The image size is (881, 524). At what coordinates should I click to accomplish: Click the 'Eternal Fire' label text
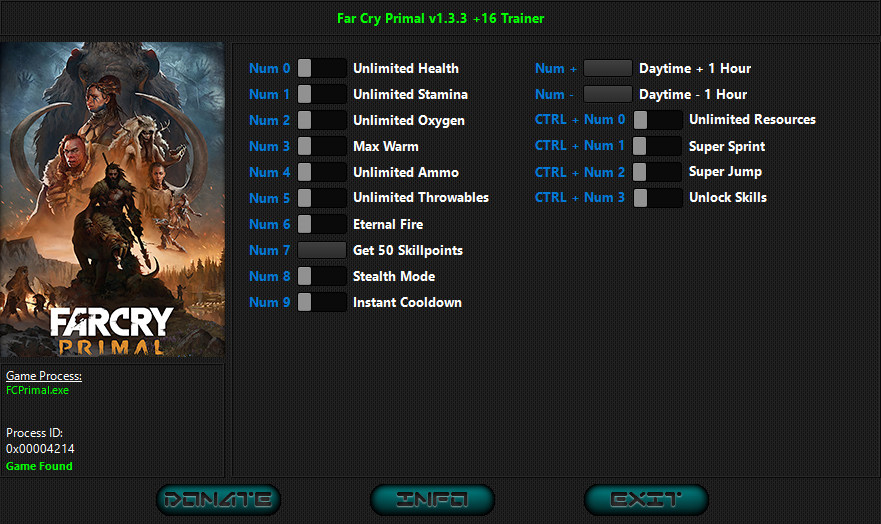click(x=388, y=224)
